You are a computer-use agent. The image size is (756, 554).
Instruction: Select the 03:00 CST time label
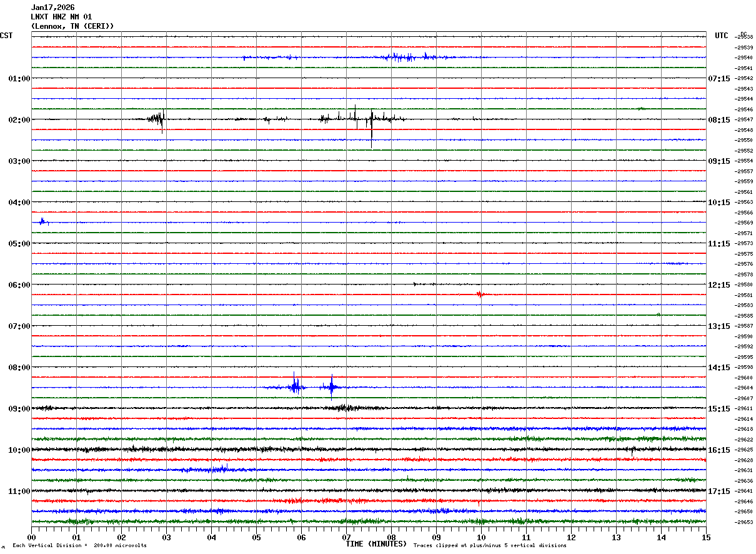19,161
